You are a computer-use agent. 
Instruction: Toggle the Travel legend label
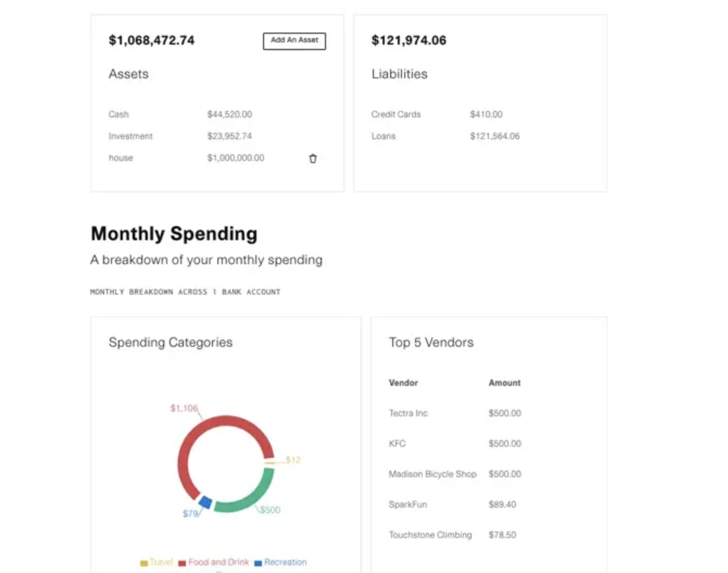coord(161,562)
